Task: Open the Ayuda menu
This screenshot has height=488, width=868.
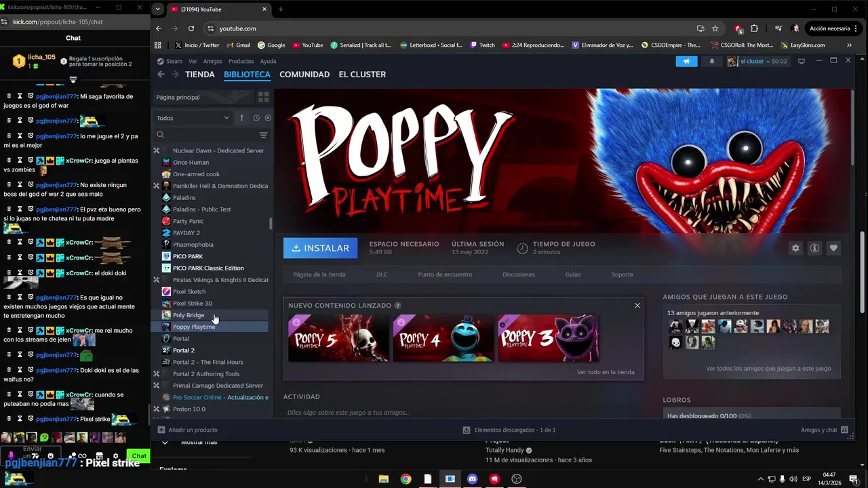Action: tap(268, 61)
